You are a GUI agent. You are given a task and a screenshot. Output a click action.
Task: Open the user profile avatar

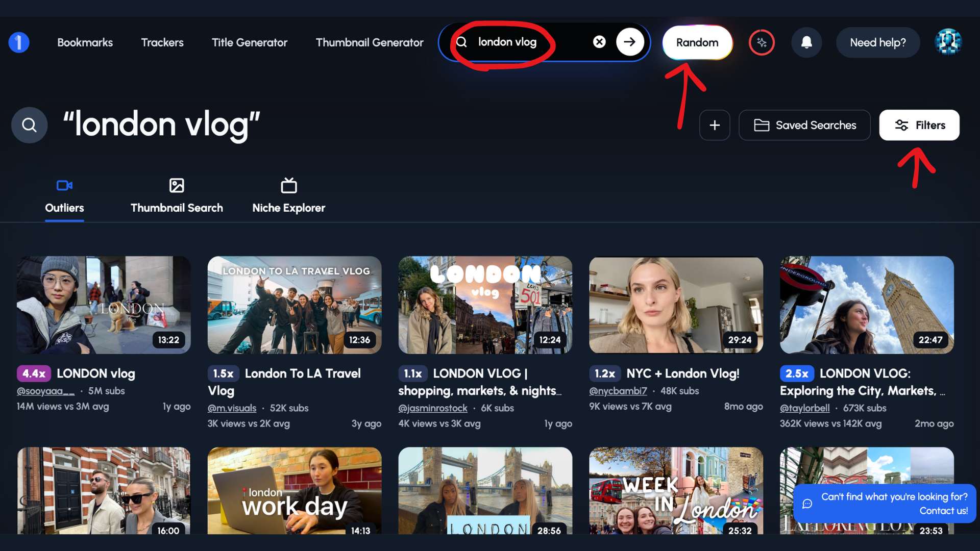(x=948, y=42)
